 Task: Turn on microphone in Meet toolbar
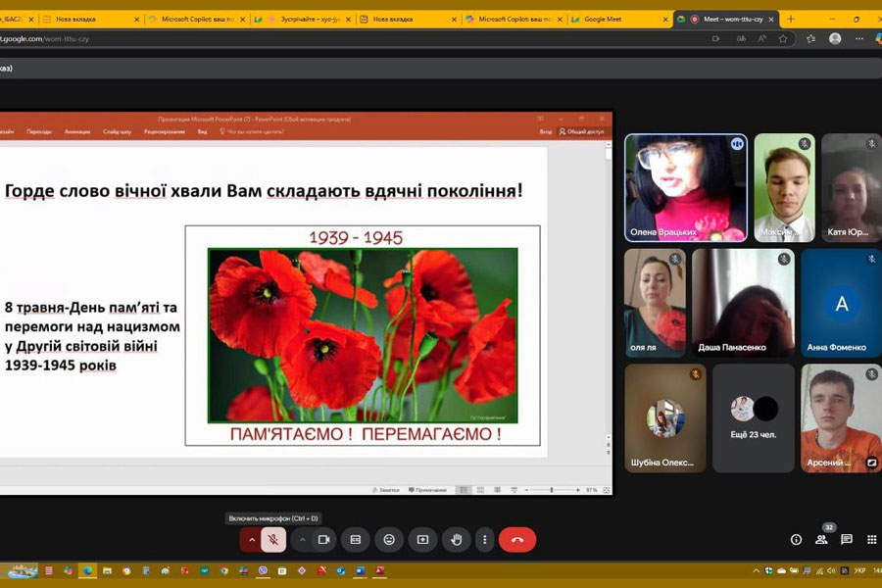click(x=274, y=539)
